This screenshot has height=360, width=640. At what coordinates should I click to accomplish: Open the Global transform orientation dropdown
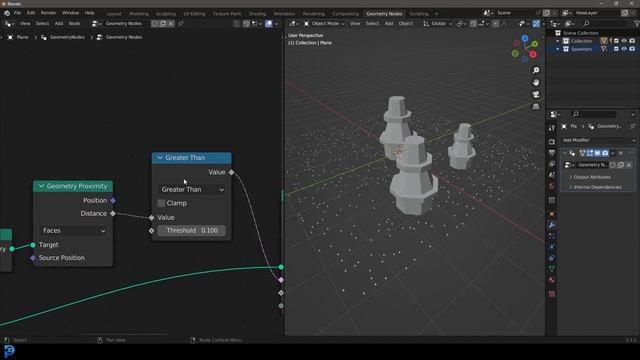[438, 24]
